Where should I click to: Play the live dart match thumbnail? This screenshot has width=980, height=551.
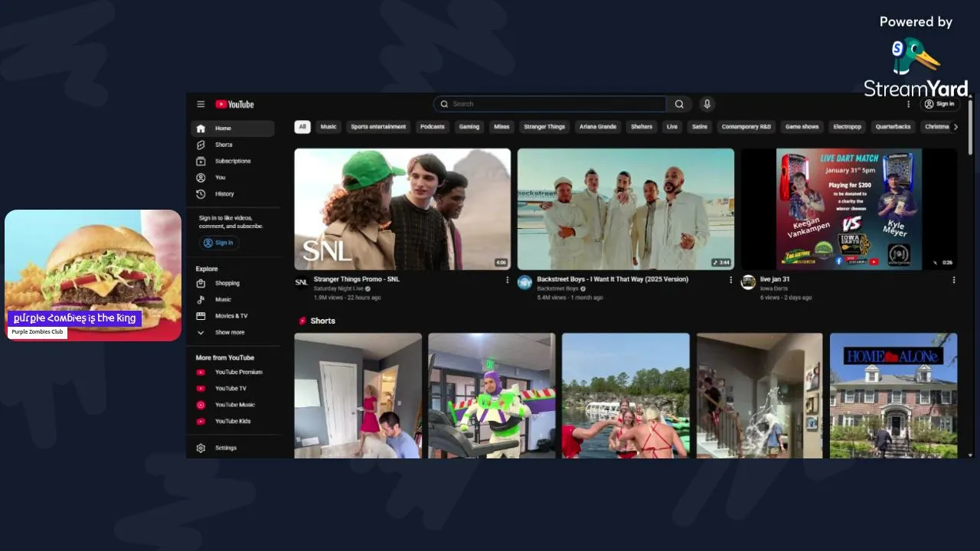[848, 209]
